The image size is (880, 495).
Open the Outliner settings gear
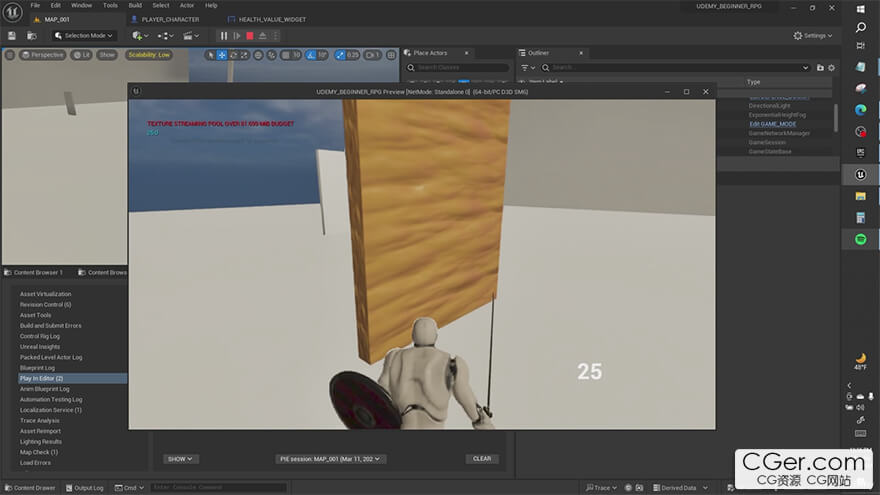831,67
